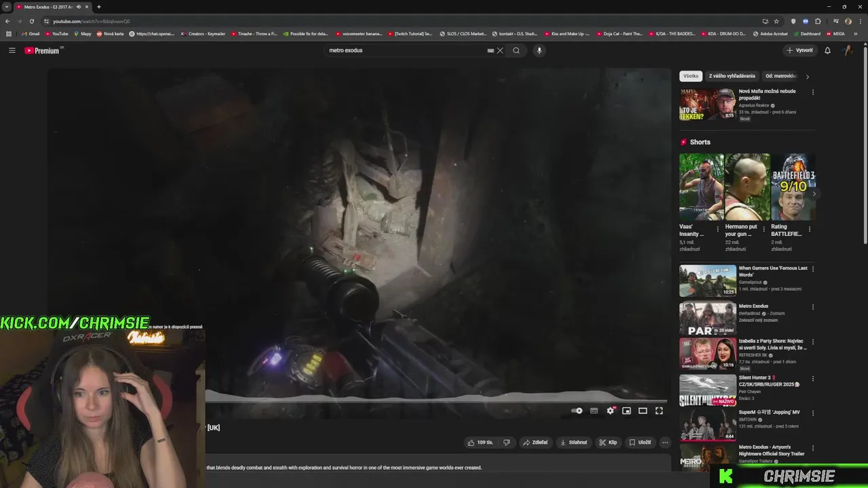Open Nová Mafia možná nebude propadák thumbnail
Image resolution: width=868 pixels, height=488 pixels.
point(707,104)
